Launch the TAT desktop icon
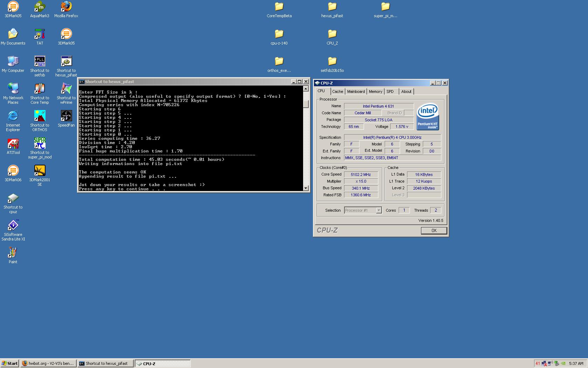 [x=40, y=37]
